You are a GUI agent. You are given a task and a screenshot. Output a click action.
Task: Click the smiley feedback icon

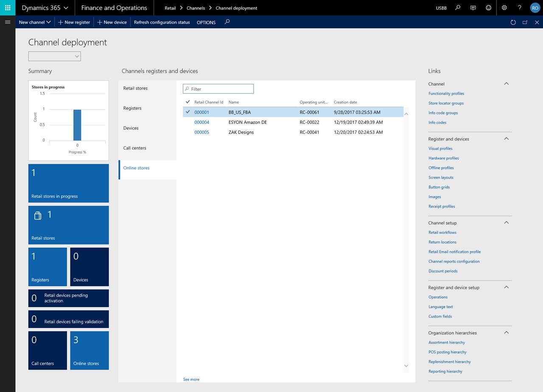(489, 8)
